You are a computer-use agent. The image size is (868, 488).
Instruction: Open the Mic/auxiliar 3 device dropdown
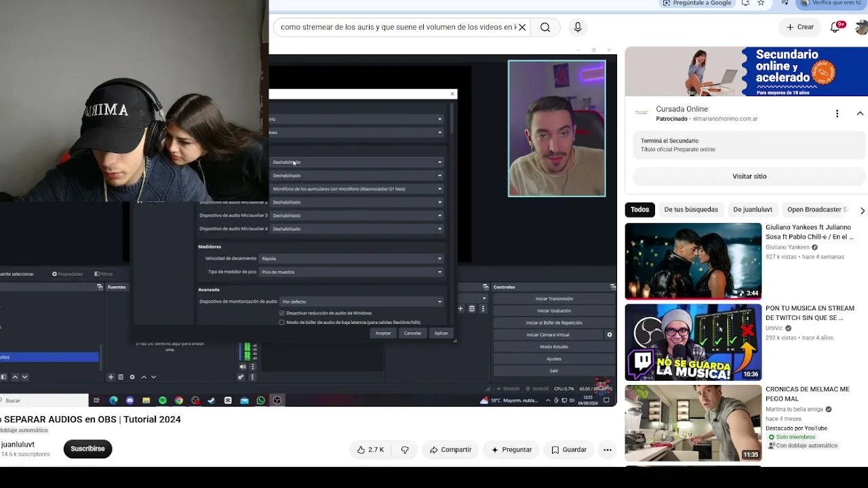tap(357, 216)
